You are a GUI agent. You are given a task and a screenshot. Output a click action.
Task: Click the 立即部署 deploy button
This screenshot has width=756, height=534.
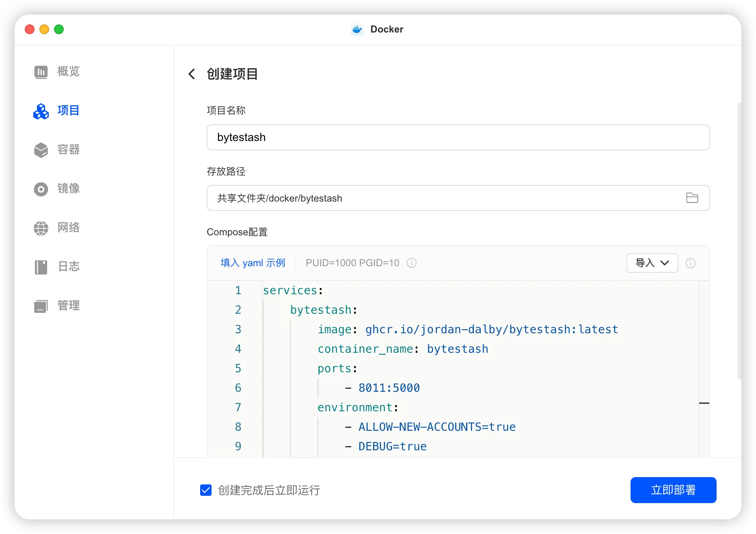coord(673,490)
